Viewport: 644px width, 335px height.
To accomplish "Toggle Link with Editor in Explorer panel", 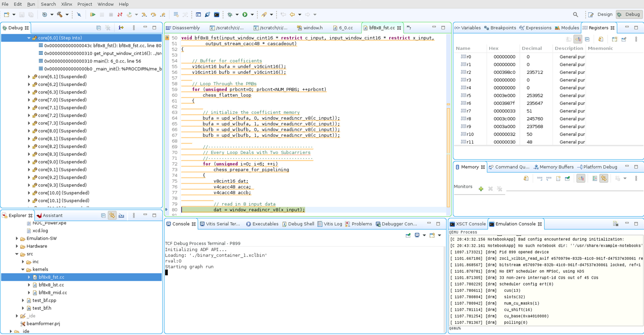I will [112, 216].
